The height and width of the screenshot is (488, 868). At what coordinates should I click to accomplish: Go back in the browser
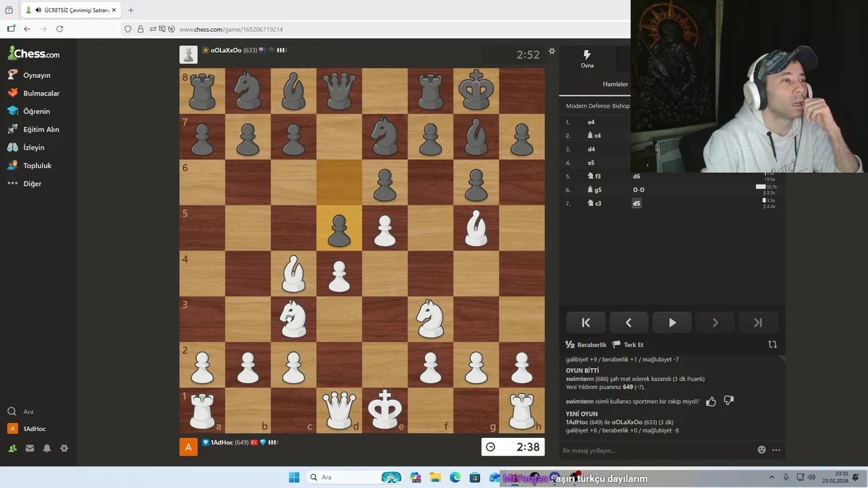tap(27, 29)
